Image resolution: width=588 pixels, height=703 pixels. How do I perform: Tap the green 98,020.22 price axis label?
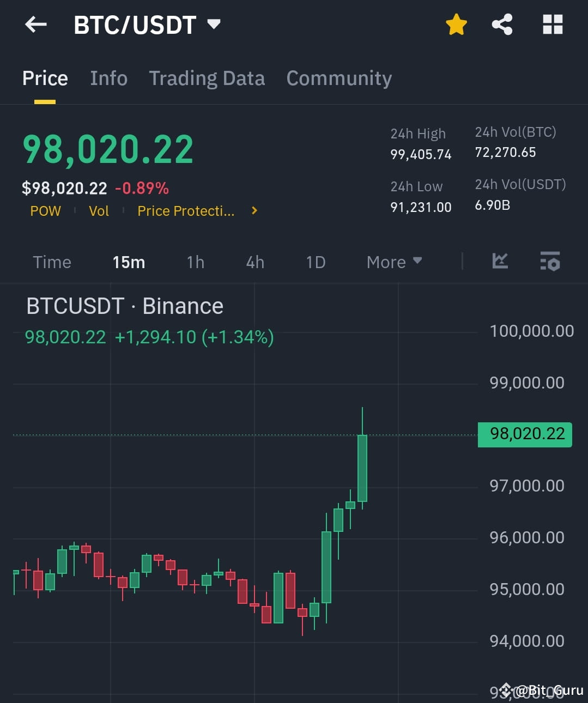pos(524,434)
